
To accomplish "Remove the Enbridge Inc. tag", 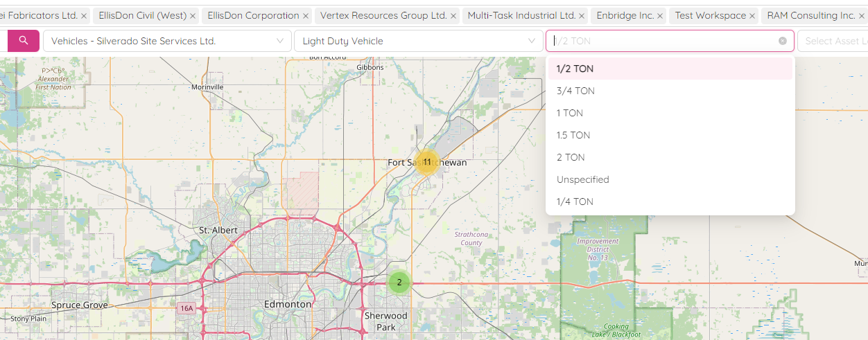I will click(660, 15).
